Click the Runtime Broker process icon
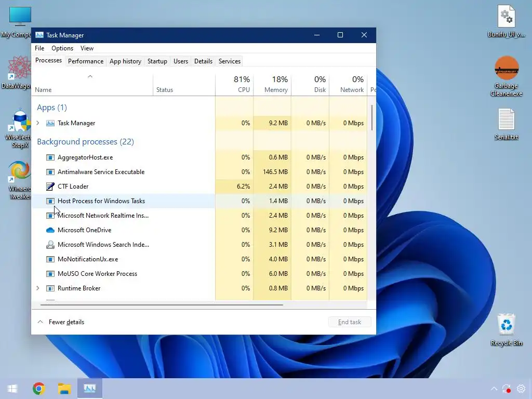This screenshot has width=532, height=399. [x=50, y=288]
